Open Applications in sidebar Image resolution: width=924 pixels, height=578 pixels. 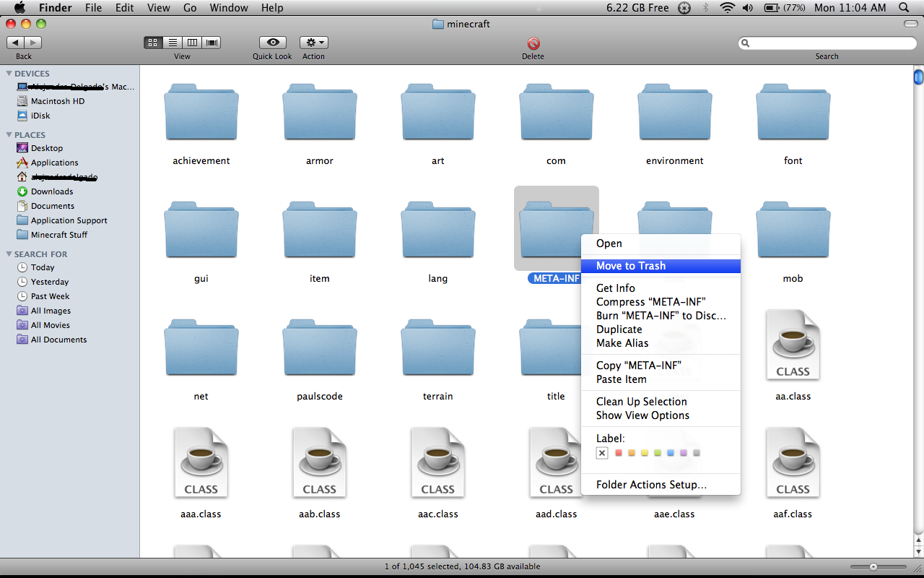(x=54, y=163)
